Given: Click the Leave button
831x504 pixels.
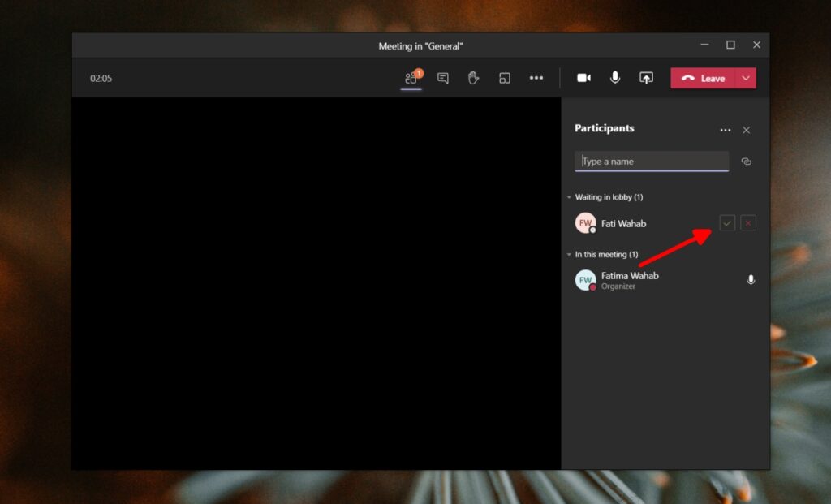Looking at the screenshot, I should click(708, 78).
